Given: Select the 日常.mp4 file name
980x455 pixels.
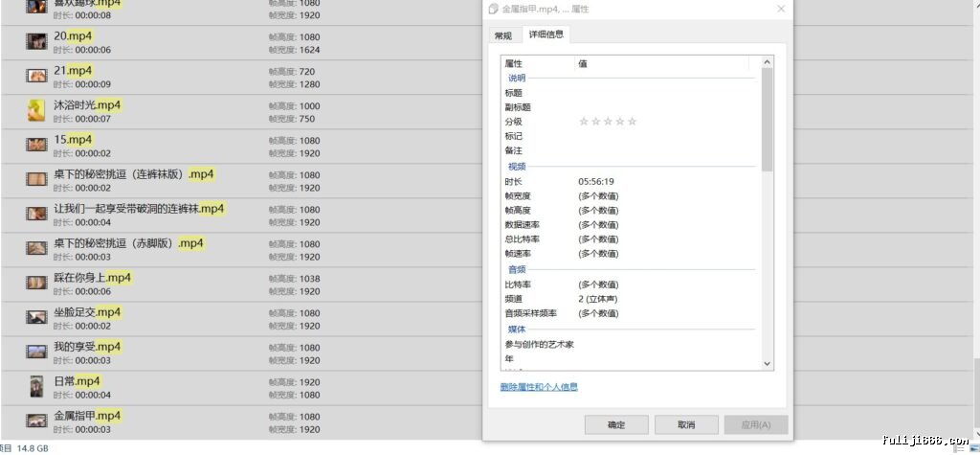Looking at the screenshot, I should pyautogui.click(x=78, y=380).
